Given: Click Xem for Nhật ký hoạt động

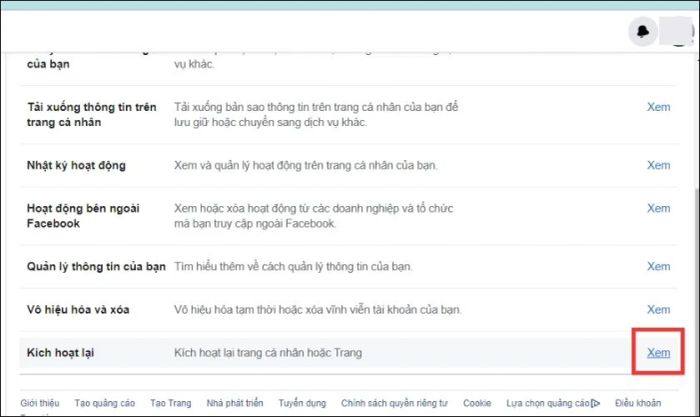Looking at the screenshot, I should click(x=658, y=165).
